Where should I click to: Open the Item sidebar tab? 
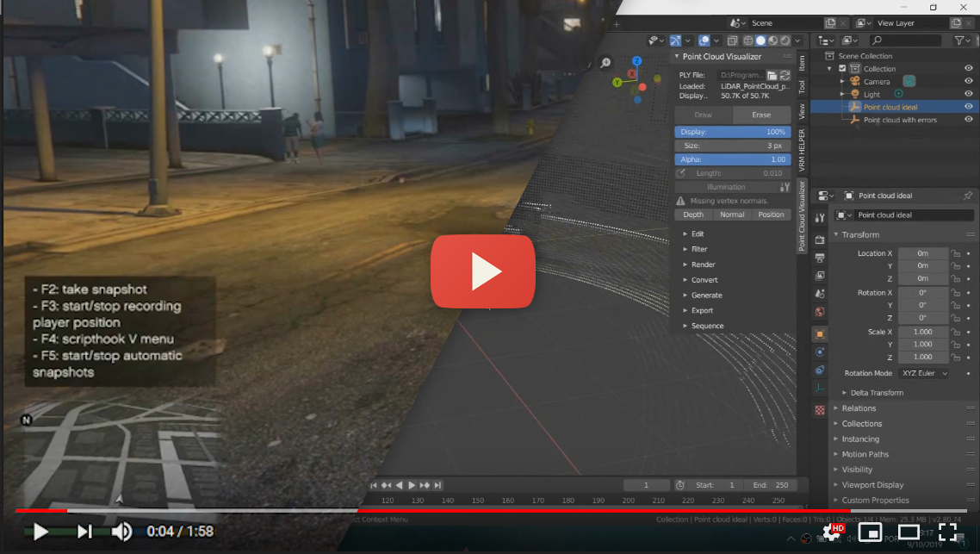coord(802,63)
